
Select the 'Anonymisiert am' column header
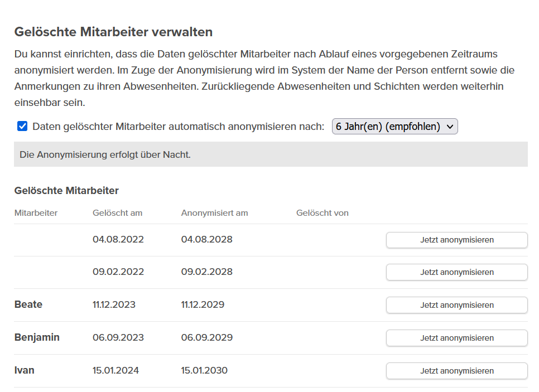click(214, 213)
